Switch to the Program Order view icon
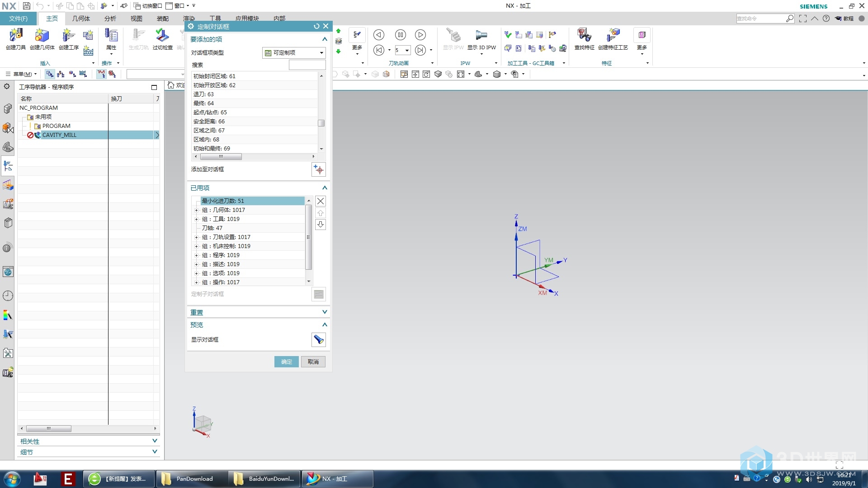 coord(50,74)
